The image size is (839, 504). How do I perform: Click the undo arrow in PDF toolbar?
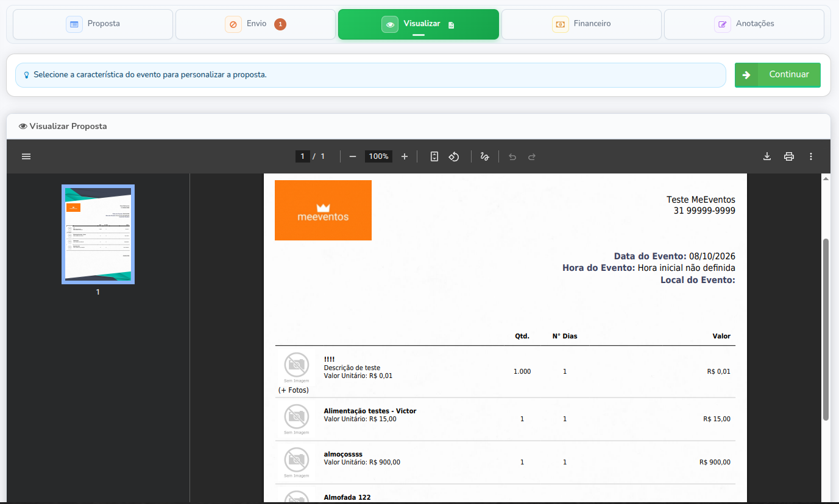[512, 156]
